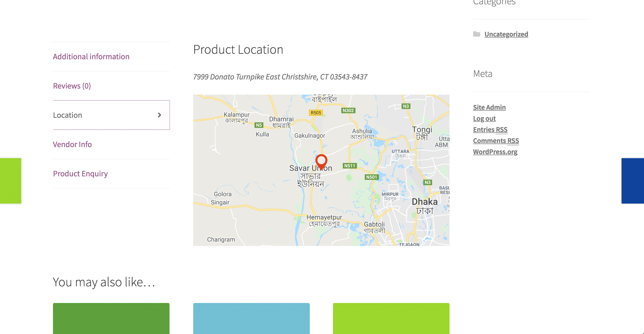Open the Entries RSS feed link
The height and width of the screenshot is (334, 644).
[x=490, y=129]
